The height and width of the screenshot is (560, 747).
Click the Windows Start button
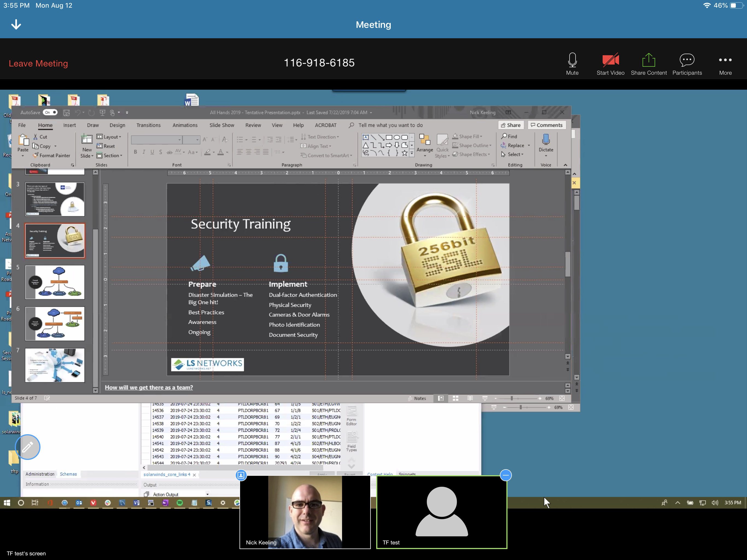7,503
